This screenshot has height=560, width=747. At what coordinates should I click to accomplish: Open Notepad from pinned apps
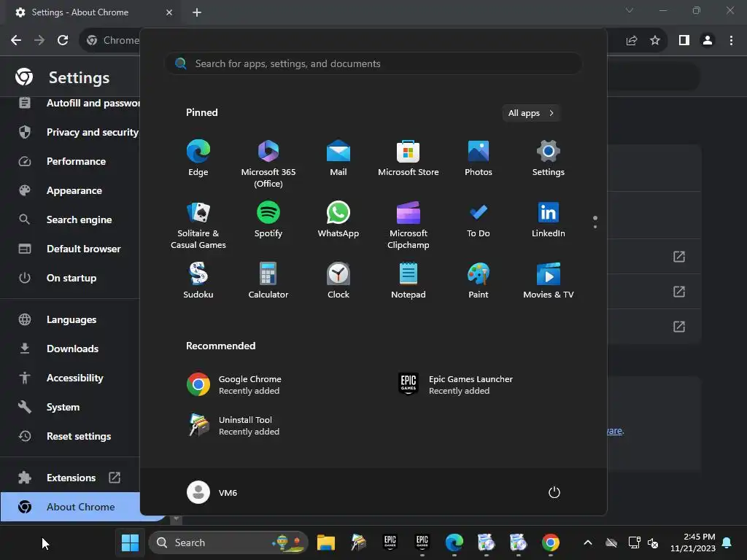click(x=409, y=280)
